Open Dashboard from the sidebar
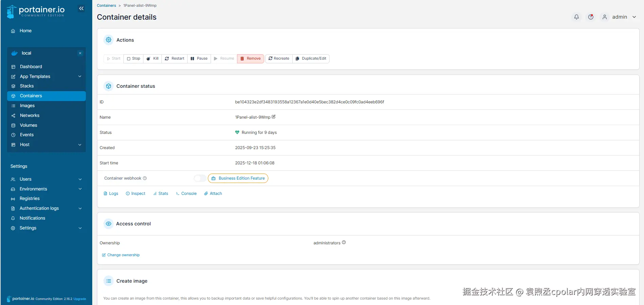 pos(46,67)
